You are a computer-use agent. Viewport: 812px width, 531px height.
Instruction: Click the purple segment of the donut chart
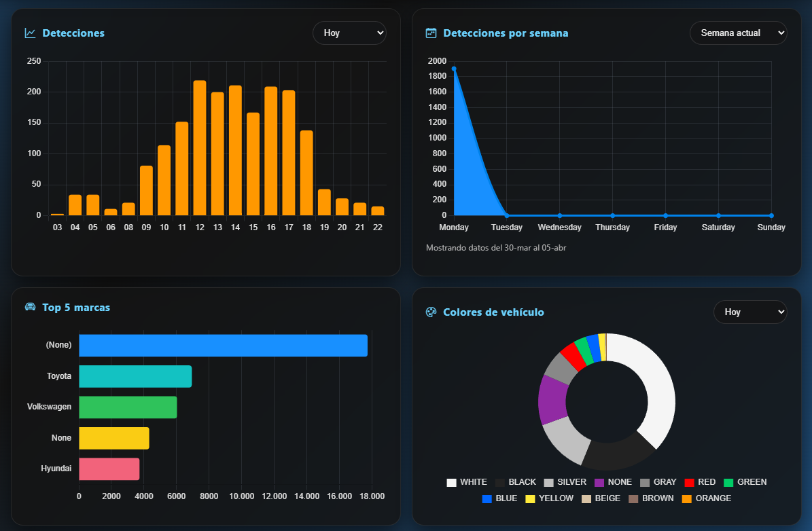552,399
